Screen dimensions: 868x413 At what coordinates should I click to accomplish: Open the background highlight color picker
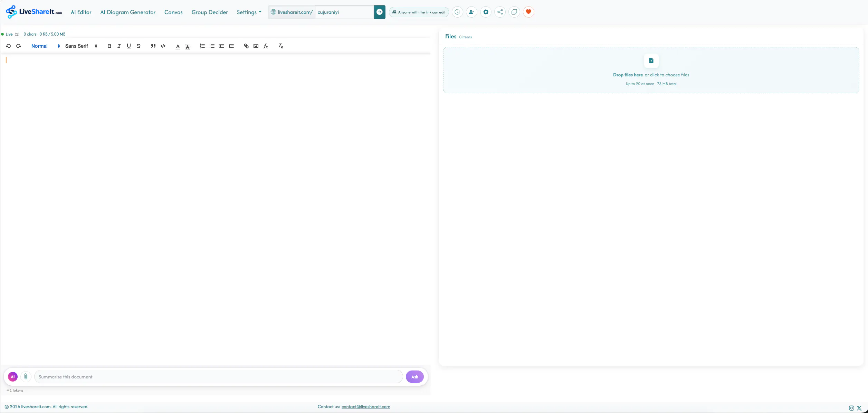(x=188, y=46)
